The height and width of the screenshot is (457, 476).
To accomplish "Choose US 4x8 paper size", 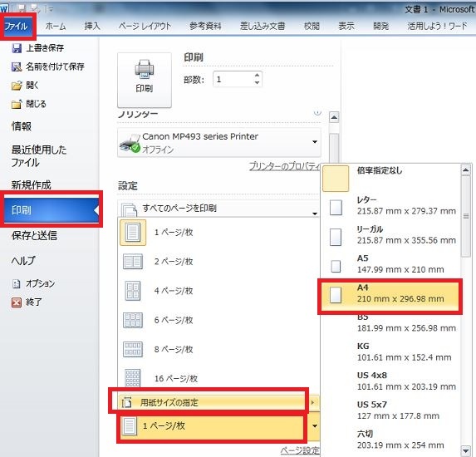I will point(390,381).
